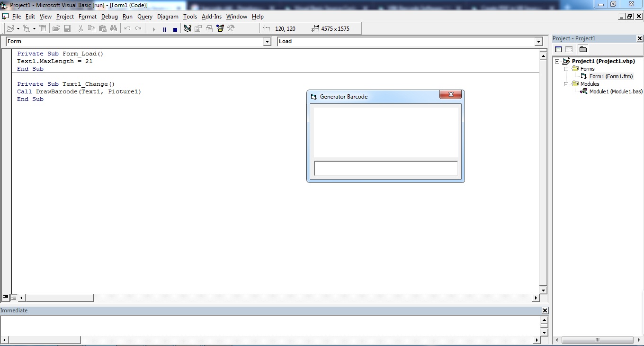The height and width of the screenshot is (346, 644).
Task: Click the Cut scissors icon
Action: [x=80, y=28]
